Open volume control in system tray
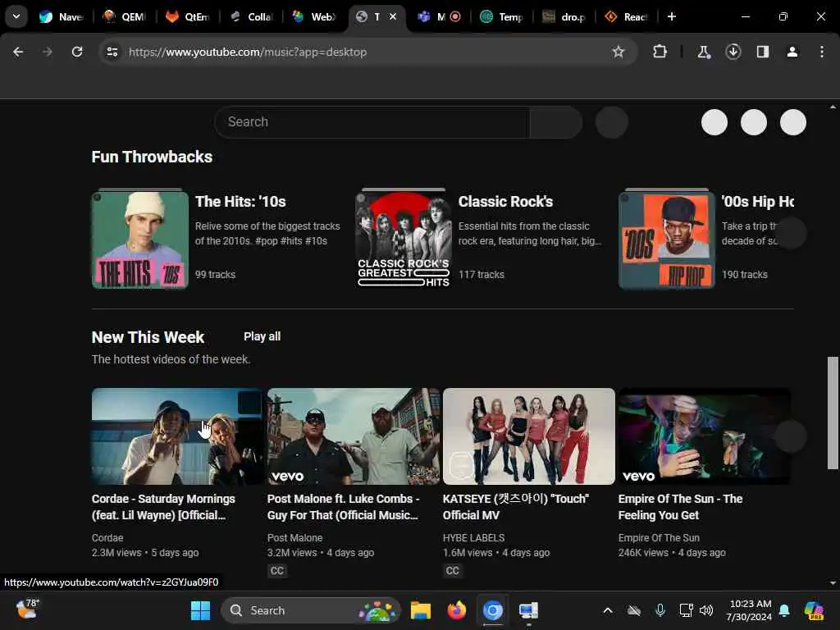Image resolution: width=840 pixels, height=630 pixels. (706, 610)
